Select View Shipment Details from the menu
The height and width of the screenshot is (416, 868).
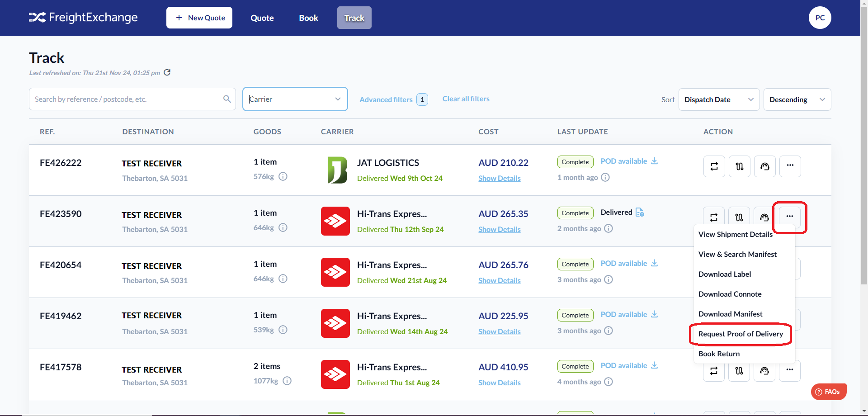coord(736,234)
